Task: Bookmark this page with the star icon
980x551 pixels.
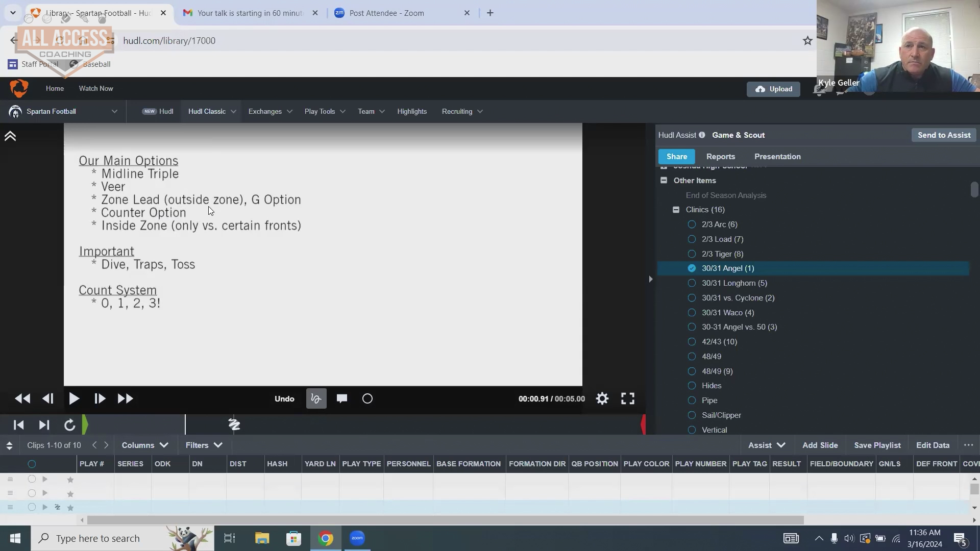Action: 807,41
